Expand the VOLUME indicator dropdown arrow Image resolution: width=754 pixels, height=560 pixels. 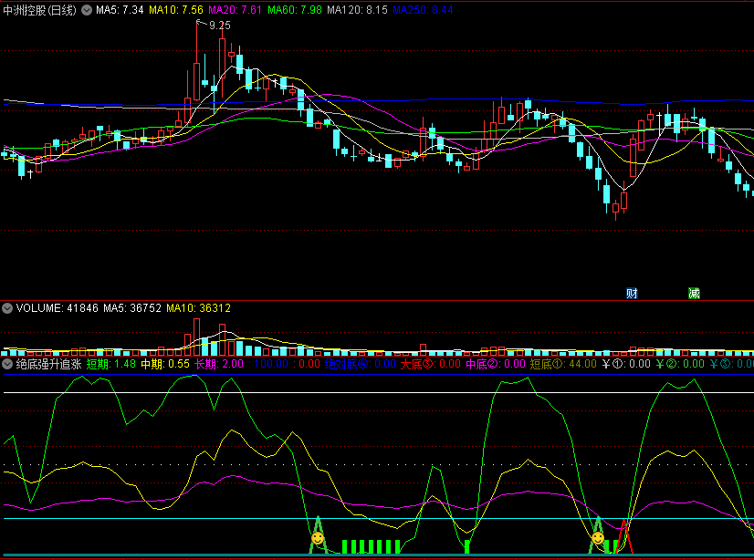7,308
